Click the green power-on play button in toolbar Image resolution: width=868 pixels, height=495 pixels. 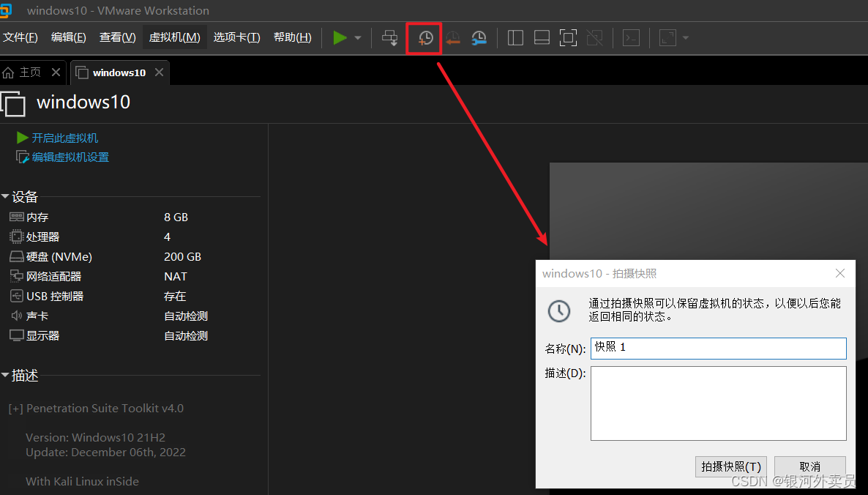click(x=340, y=37)
